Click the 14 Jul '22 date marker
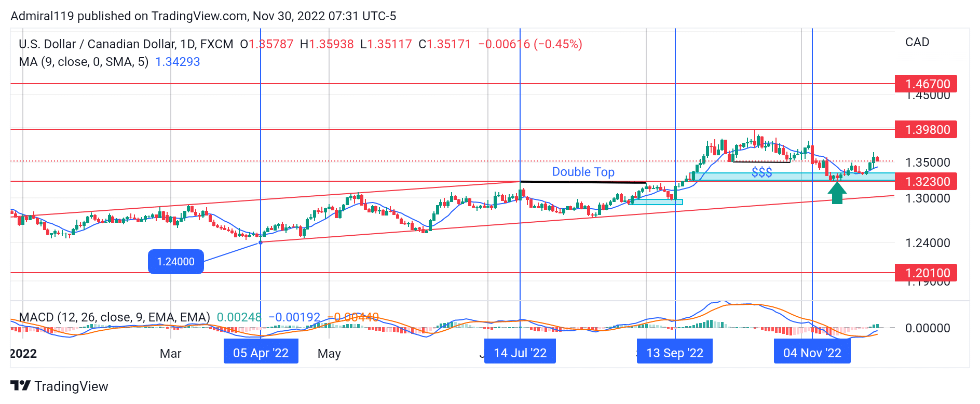Screen dimensions: 980x404 [520, 353]
